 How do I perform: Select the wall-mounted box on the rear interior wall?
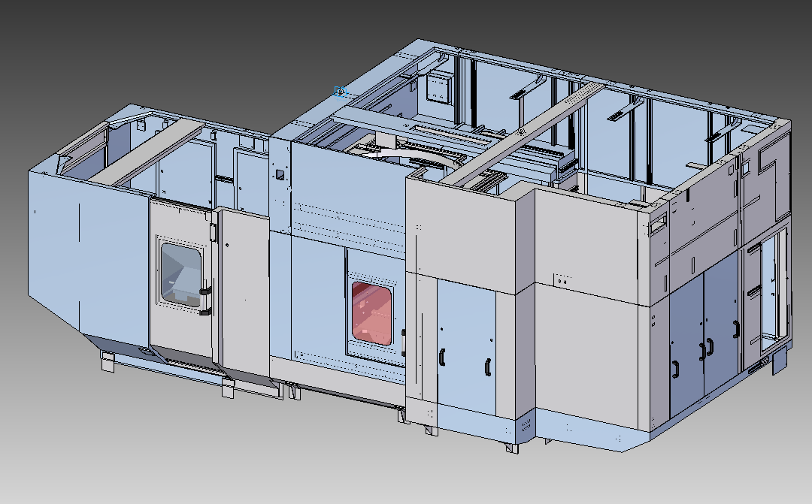436,89
